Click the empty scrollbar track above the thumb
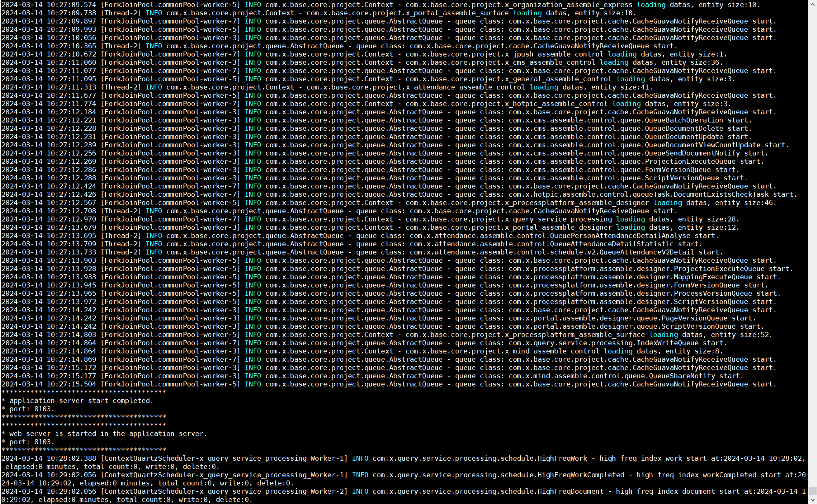The image size is (817, 504). [x=812, y=247]
